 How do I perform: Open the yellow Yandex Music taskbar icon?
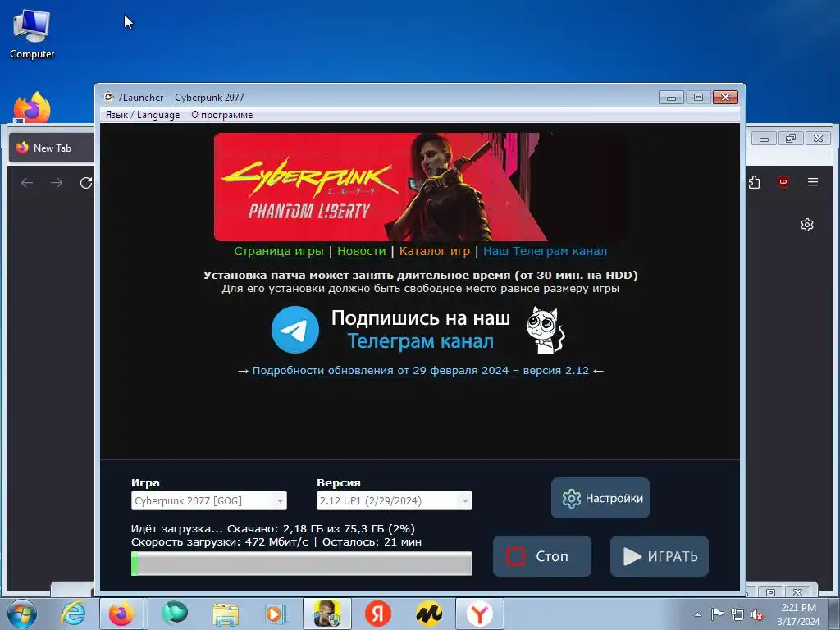click(429, 614)
